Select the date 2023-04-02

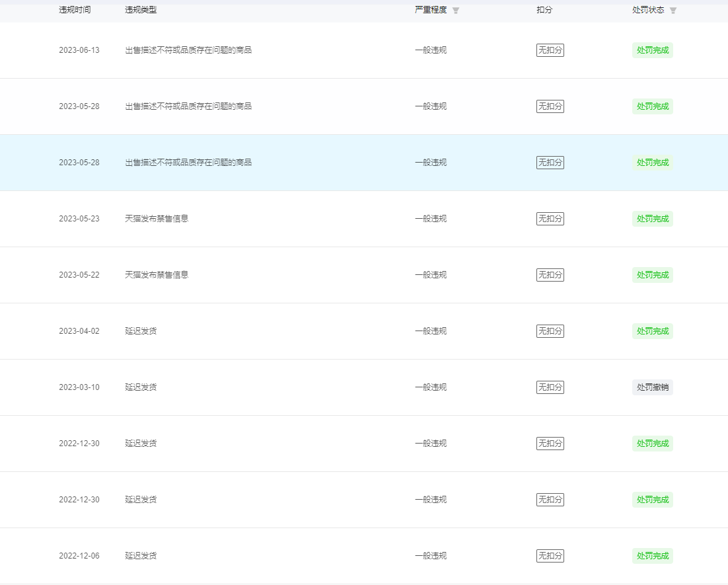click(x=79, y=331)
